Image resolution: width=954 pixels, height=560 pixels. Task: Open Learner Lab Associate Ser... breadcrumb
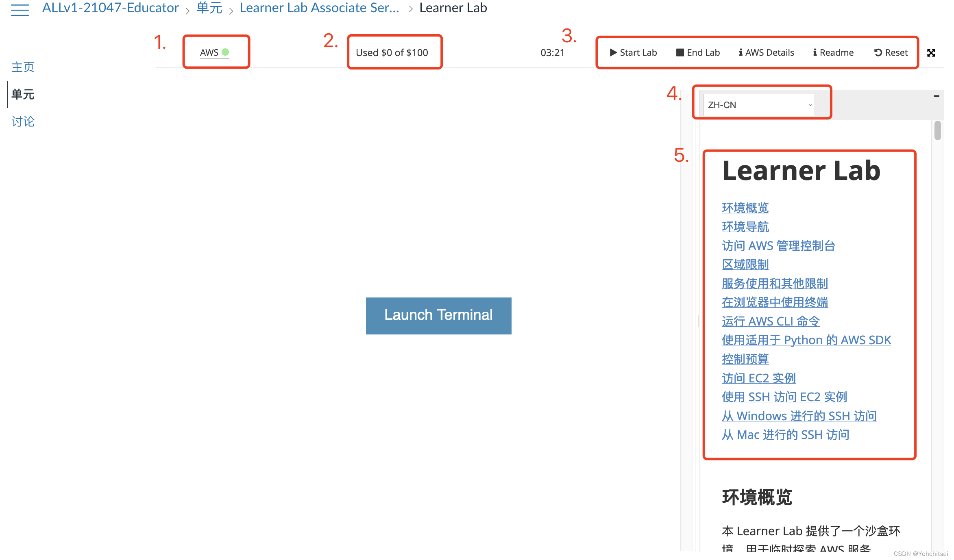pyautogui.click(x=319, y=8)
